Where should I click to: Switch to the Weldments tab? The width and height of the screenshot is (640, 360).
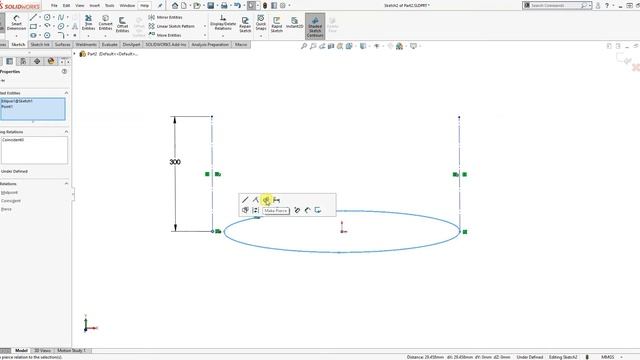coord(86,44)
